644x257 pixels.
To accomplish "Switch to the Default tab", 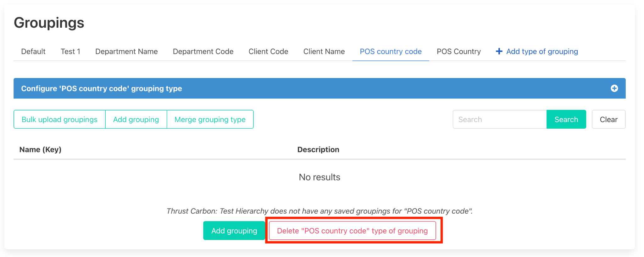I will click(x=33, y=51).
